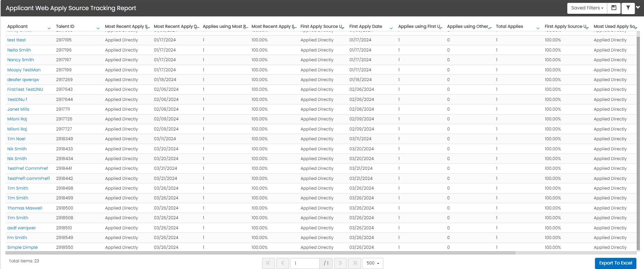The image size is (644, 269).
Task: Open the 500 items per page dropdown
Action: point(373,263)
